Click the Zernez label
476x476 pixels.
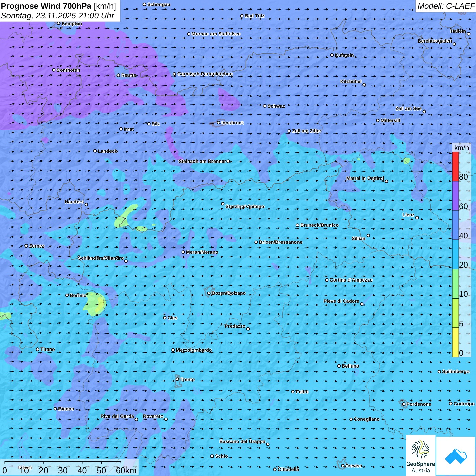[37, 246]
